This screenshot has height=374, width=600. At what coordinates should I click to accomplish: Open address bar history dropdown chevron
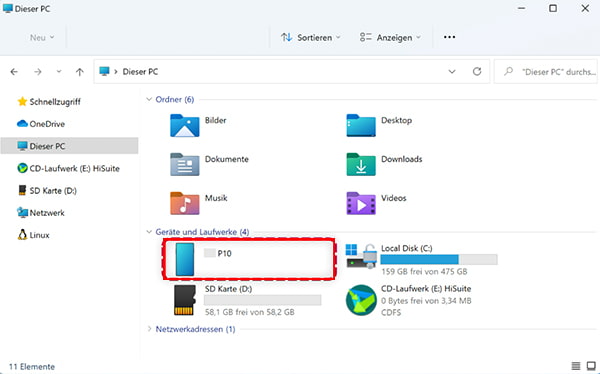(452, 72)
